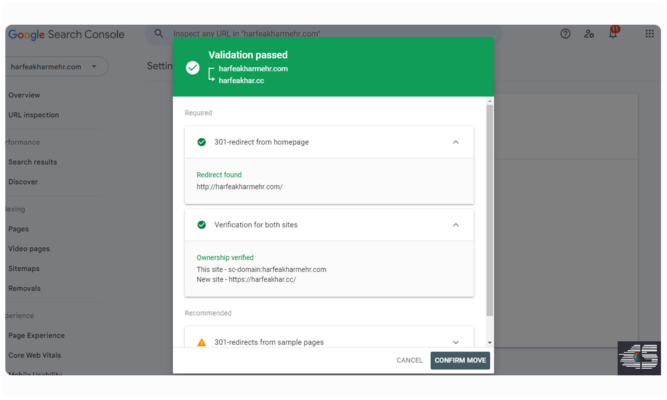Click the dialog vertical scrollbar thumb
This screenshot has height=400, width=667.
(x=490, y=210)
